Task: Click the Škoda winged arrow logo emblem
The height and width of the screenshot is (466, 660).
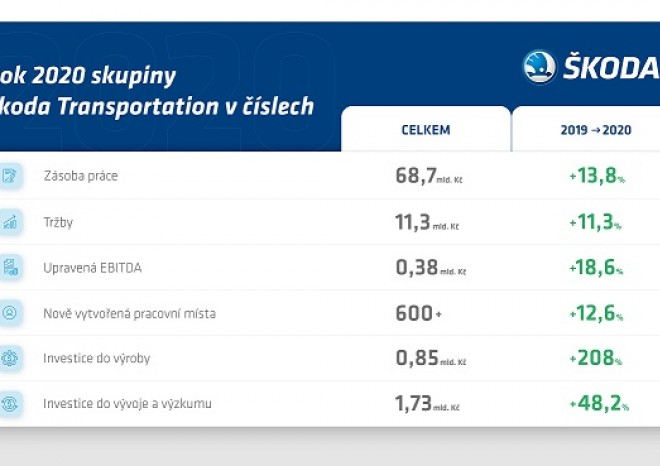Action: pos(539,67)
